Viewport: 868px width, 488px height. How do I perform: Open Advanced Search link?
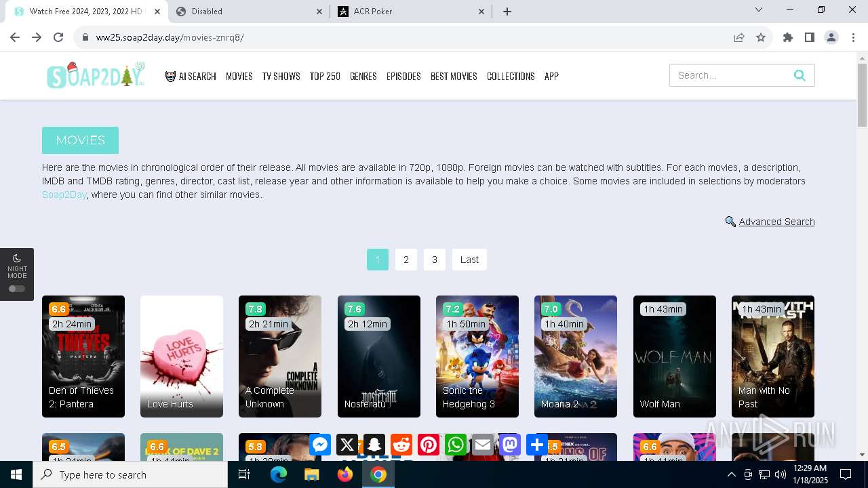click(776, 222)
